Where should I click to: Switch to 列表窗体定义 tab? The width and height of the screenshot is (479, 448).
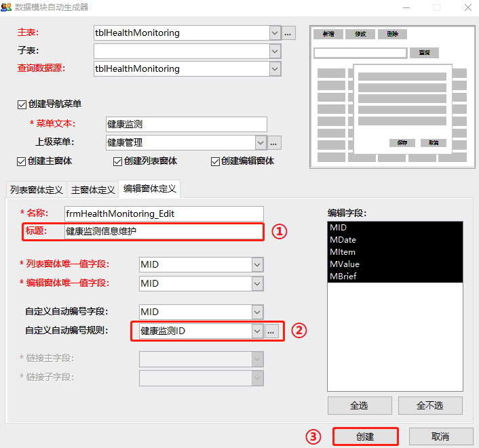click(x=36, y=190)
